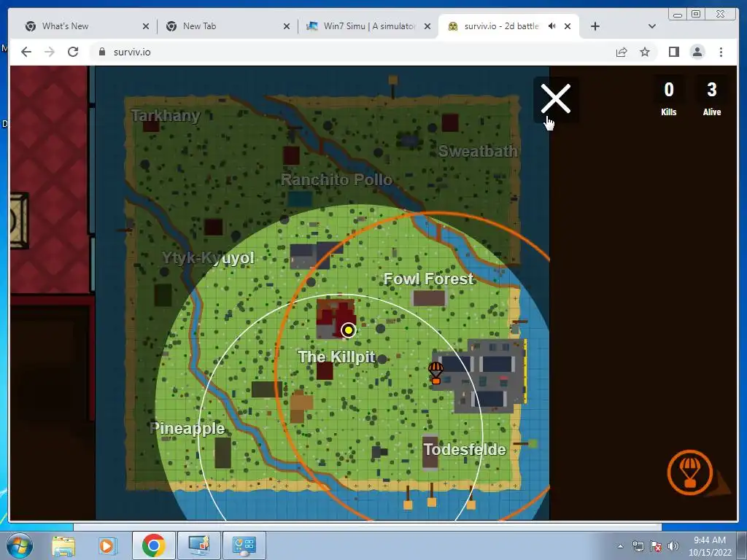Open the taskbar clock showing 9:44 AM

710,545
